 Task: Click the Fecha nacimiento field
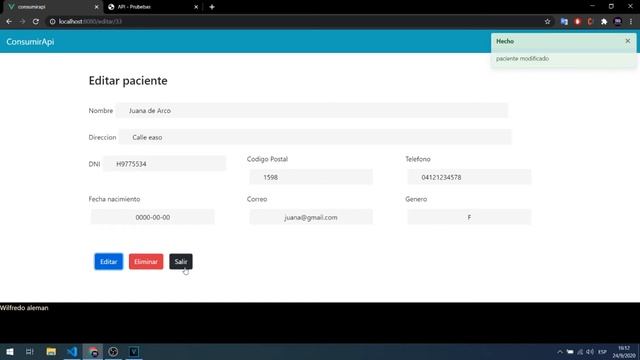coord(153,217)
